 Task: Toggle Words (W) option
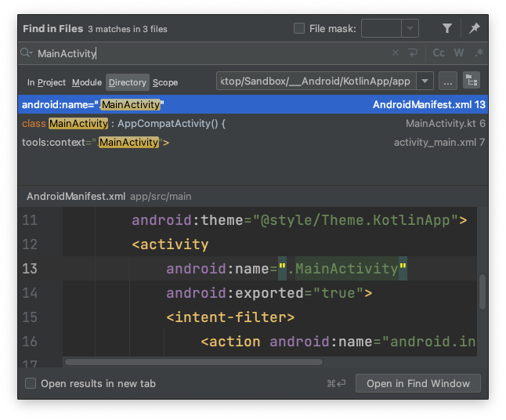459,52
